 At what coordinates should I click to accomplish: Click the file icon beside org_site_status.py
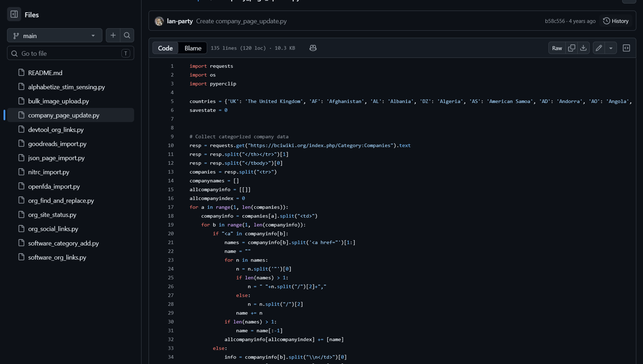pos(21,214)
